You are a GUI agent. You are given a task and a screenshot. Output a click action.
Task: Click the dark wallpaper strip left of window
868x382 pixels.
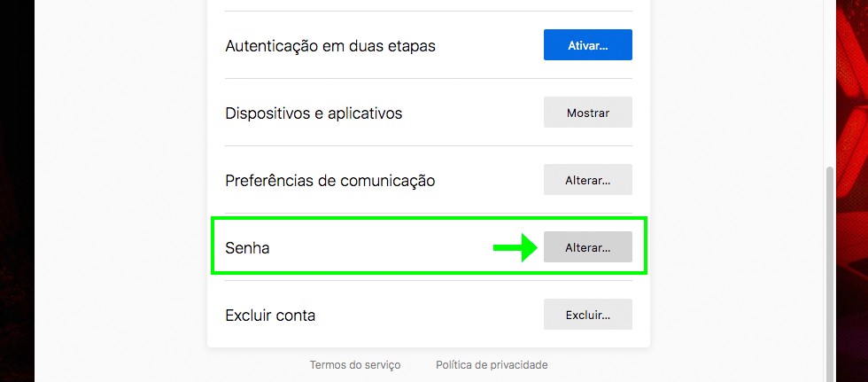(x=16, y=177)
